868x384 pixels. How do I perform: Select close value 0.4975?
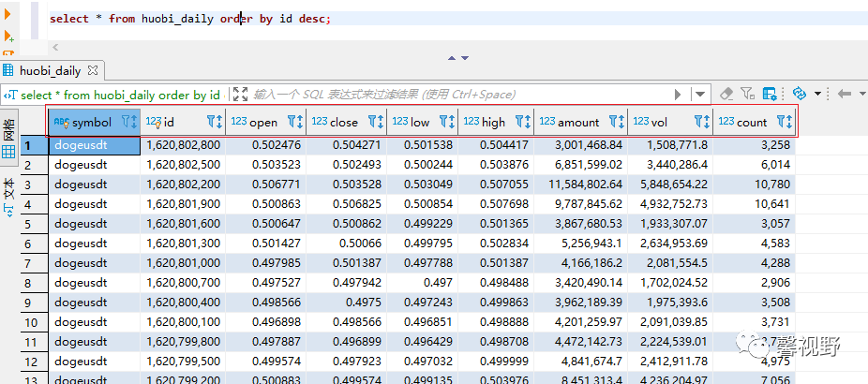[347, 303]
